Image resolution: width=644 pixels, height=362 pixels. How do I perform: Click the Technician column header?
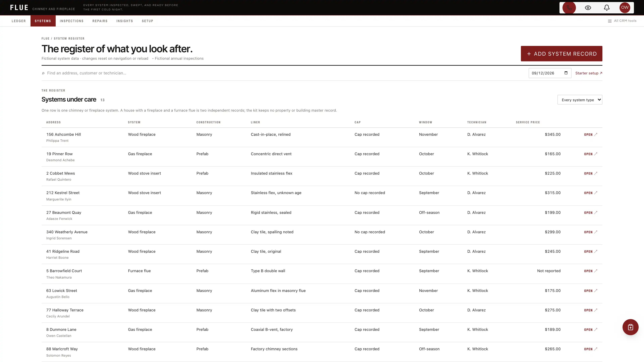[477, 122]
